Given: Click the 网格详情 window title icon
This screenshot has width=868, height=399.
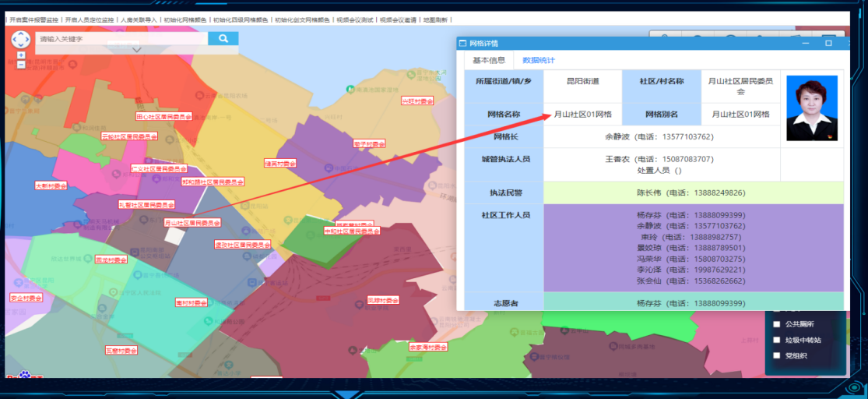Looking at the screenshot, I should click(462, 44).
